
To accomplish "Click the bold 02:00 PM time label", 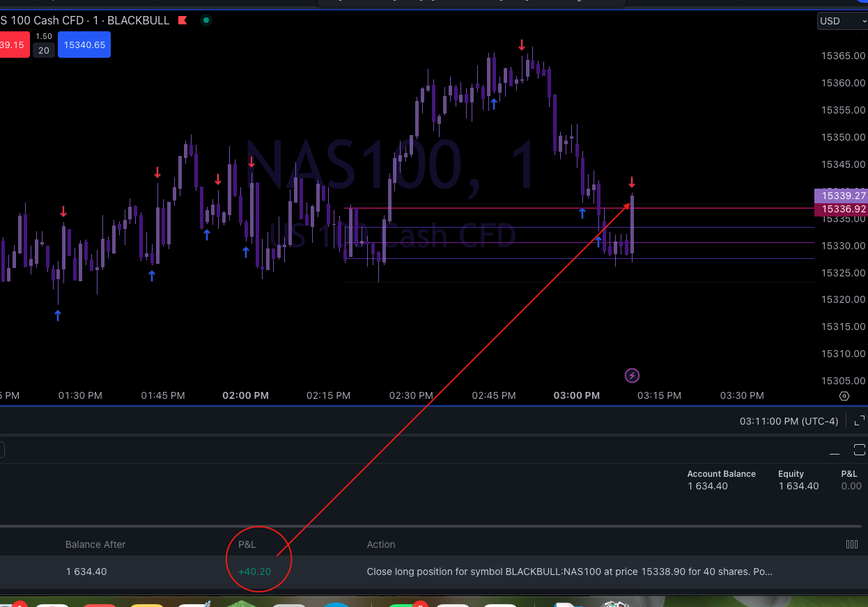I will pos(245,395).
